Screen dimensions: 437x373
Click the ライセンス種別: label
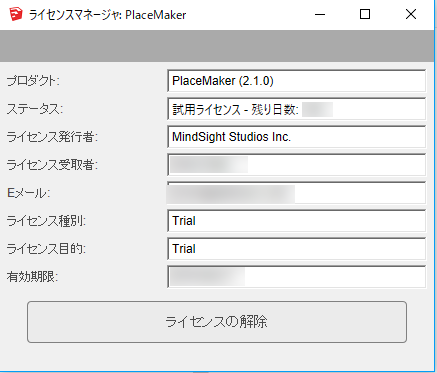(46, 221)
